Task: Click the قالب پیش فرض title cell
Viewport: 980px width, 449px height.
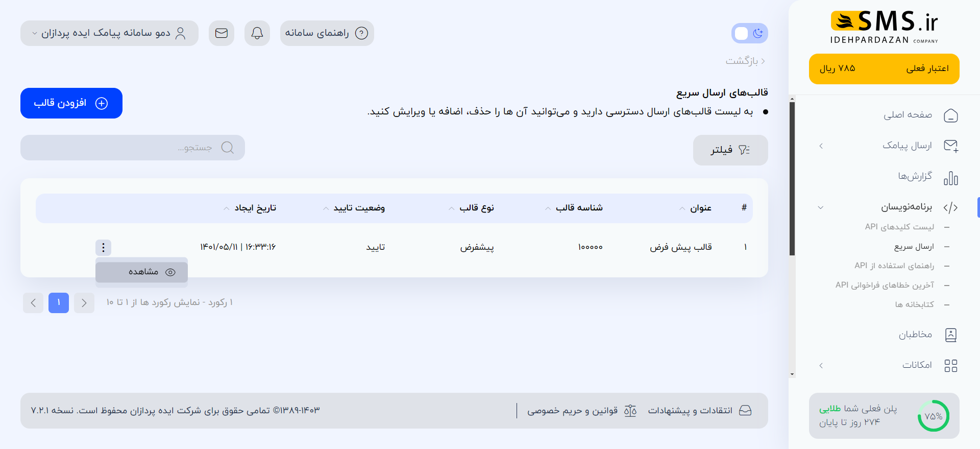Action: [681, 247]
